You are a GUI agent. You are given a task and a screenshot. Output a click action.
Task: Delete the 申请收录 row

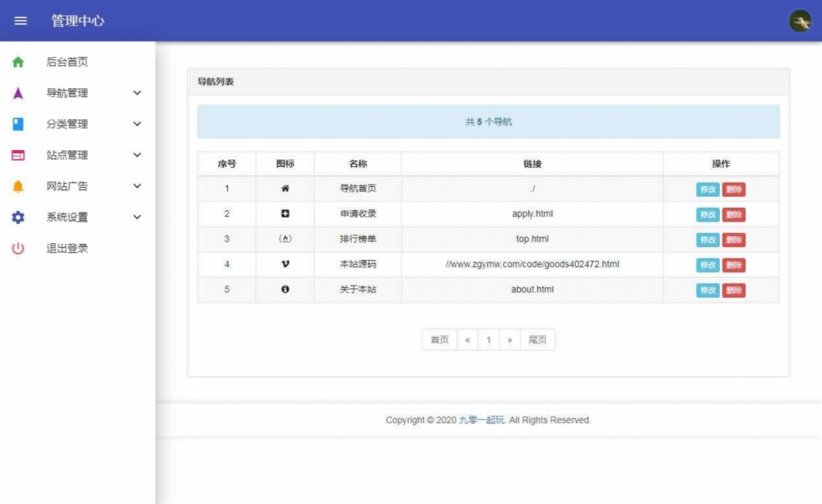734,214
